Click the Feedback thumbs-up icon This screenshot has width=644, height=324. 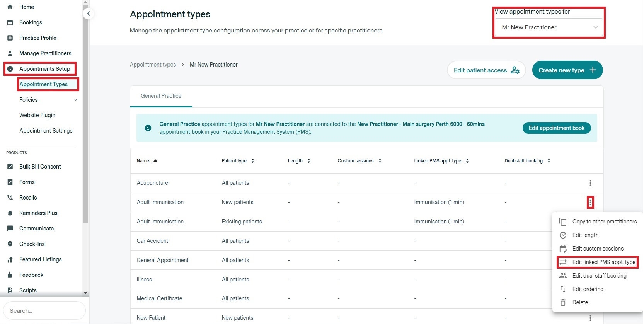(x=10, y=275)
